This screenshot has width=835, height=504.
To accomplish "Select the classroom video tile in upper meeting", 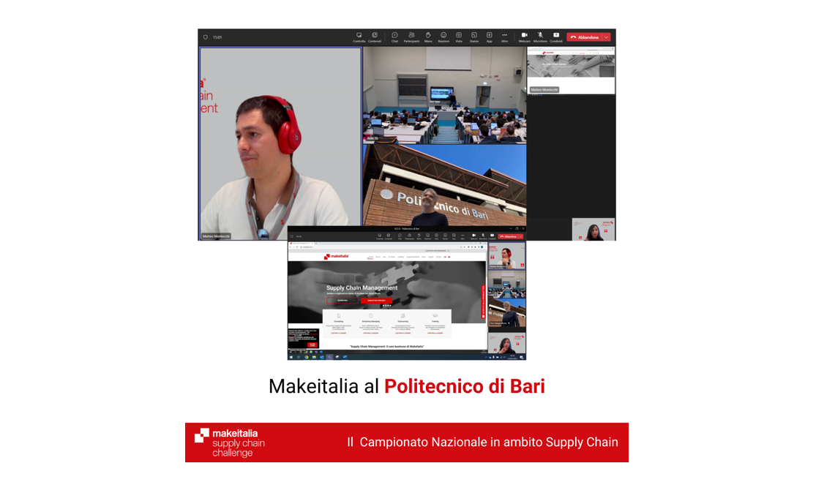I will 445,95.
